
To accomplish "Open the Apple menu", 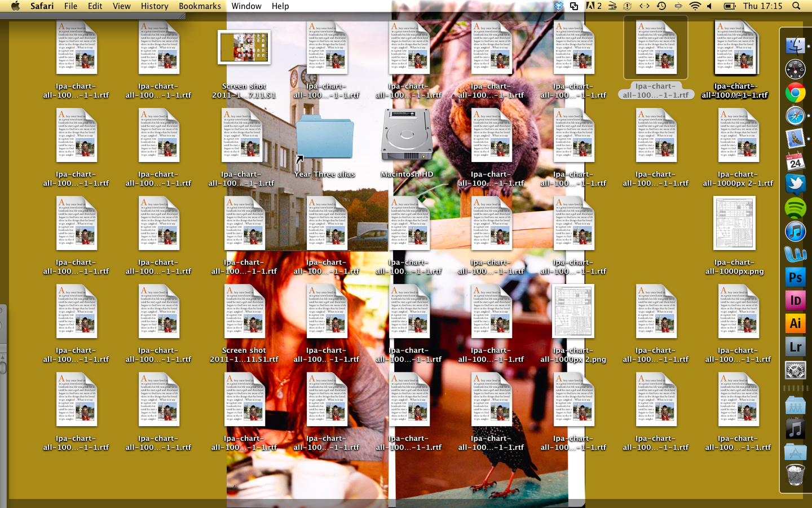I will point(15,6).
